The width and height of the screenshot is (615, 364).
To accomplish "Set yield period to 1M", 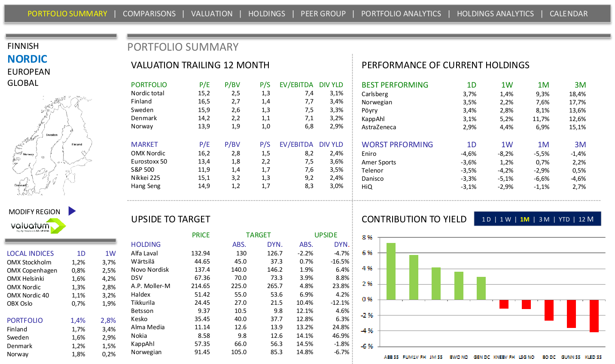I will (x=525, y=219).
